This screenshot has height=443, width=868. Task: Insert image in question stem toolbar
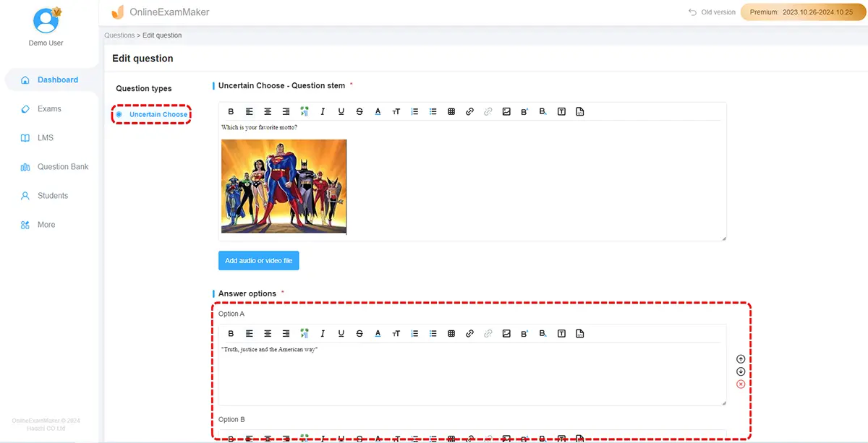tap(506, 111)
